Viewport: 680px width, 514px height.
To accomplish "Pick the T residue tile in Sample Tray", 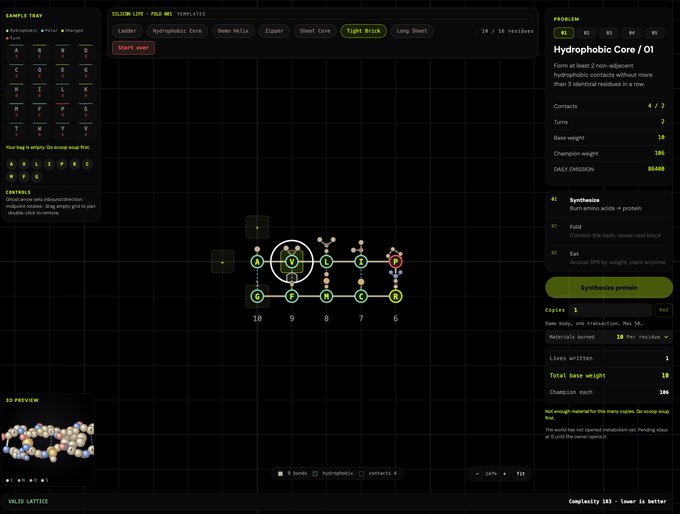I will (16, 131).
